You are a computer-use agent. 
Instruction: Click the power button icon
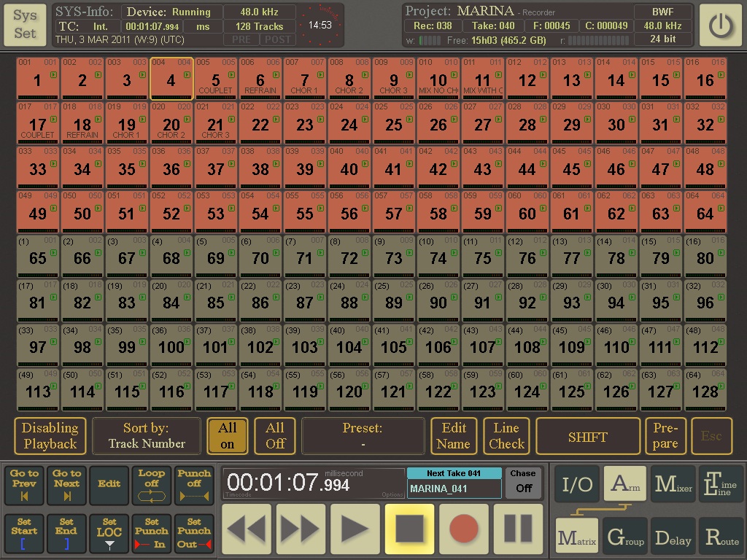pyautogui.click(x=720, y=26)
